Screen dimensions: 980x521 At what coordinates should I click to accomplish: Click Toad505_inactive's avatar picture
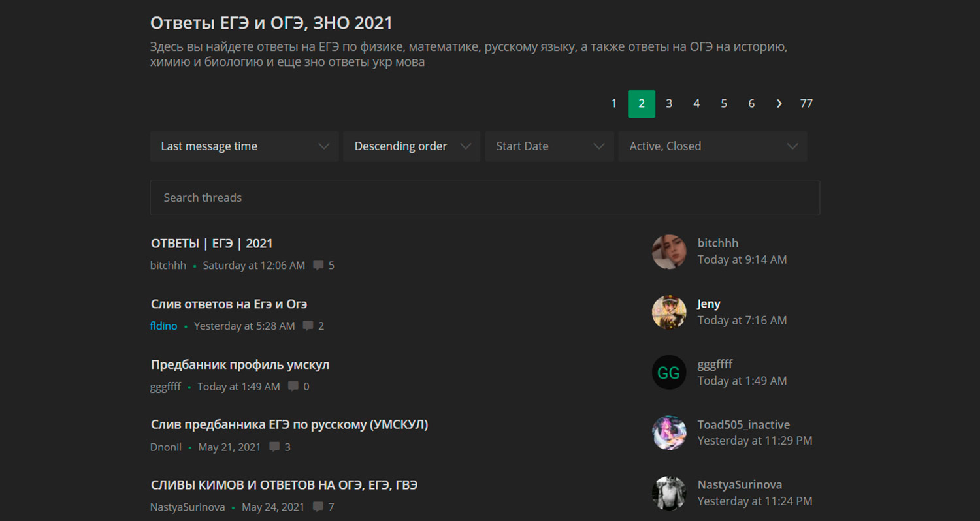669,433
